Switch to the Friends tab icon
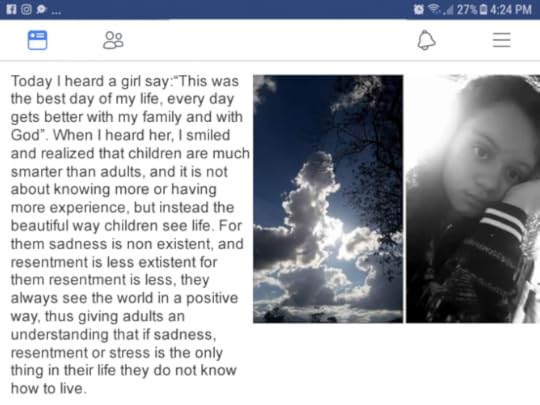 (113, 41)
